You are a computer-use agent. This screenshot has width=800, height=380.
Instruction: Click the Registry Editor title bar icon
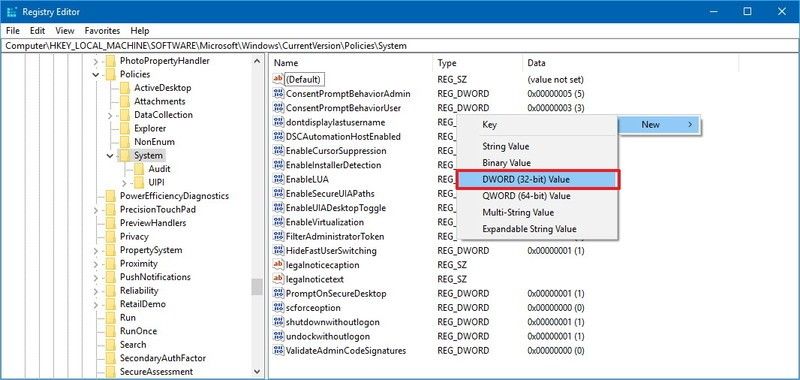12,11
